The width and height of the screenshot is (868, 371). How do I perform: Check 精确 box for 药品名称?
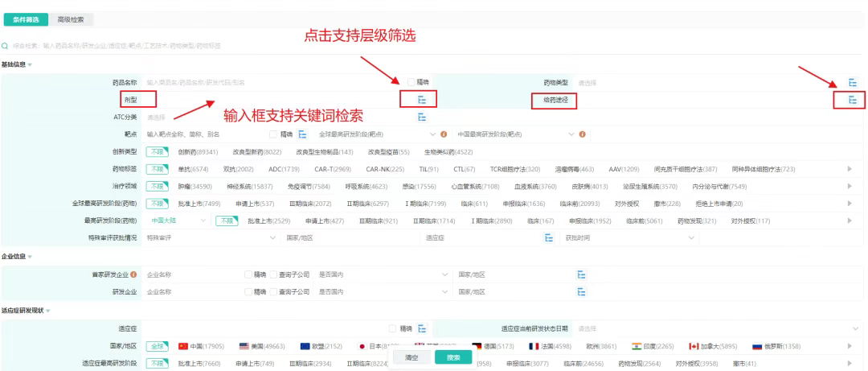coord(412,82)
